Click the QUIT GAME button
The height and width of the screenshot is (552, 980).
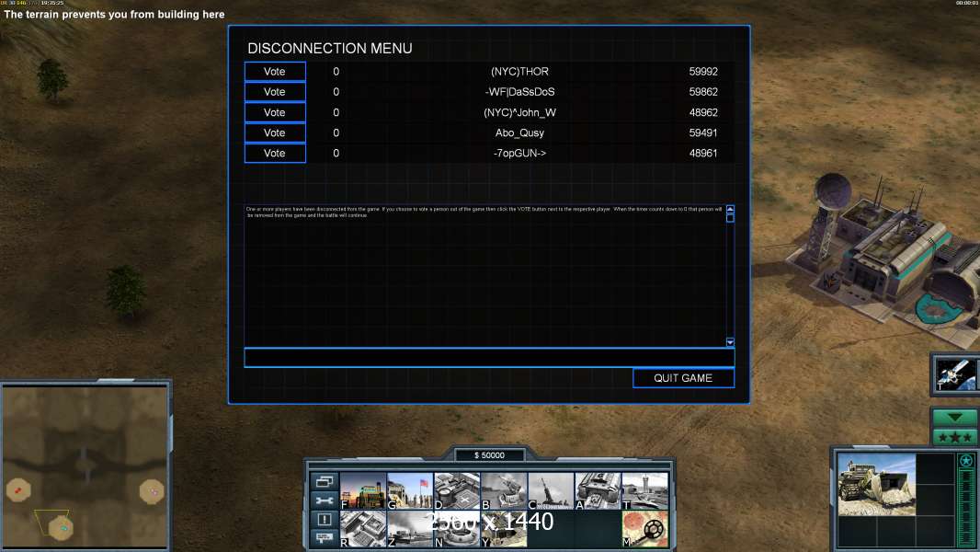[x=683, y=378]
